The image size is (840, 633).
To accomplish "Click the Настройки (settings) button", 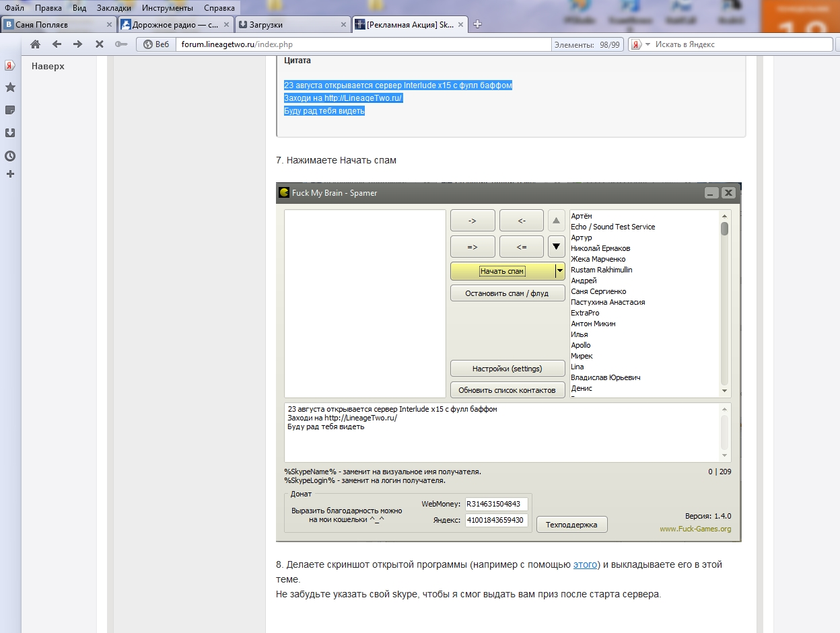I will (x=508, y=369).
